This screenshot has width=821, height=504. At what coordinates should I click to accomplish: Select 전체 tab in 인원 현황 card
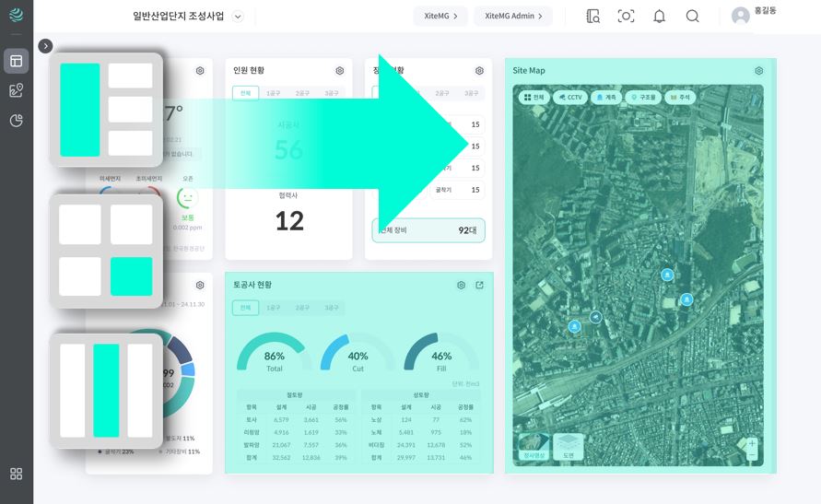tap(246, 93)
